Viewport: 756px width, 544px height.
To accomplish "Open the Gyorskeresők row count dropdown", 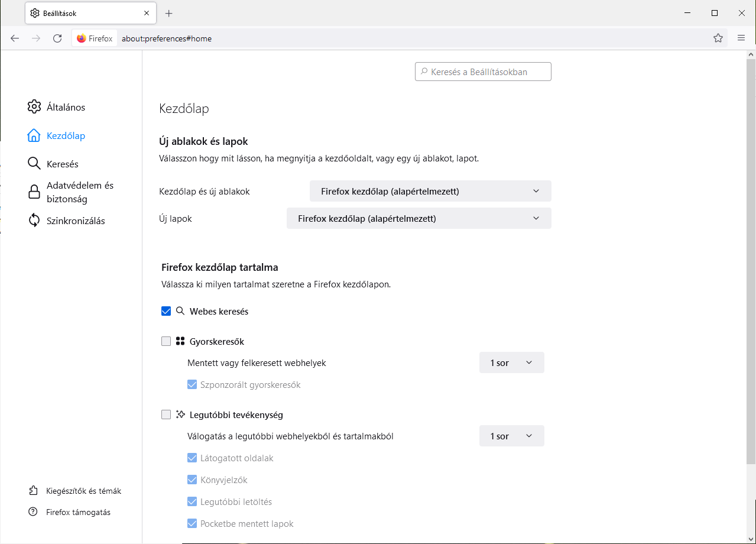I will click(x=511, y=362).
